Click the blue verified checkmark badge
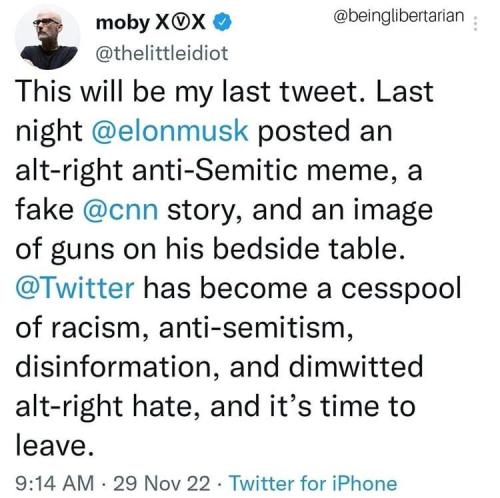The height and width of the screenshot is (498, 500). (222, 23)
